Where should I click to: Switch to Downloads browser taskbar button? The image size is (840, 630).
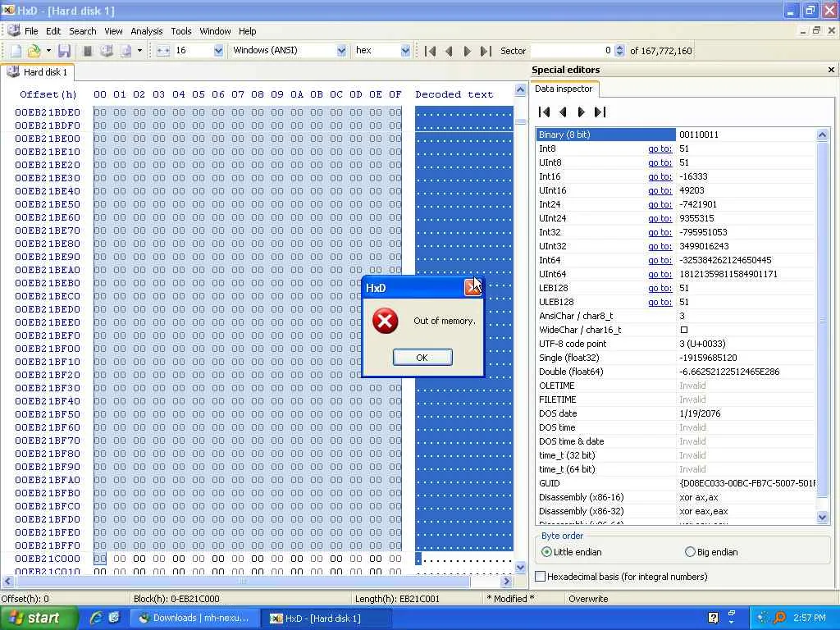(x=194, y=619)
